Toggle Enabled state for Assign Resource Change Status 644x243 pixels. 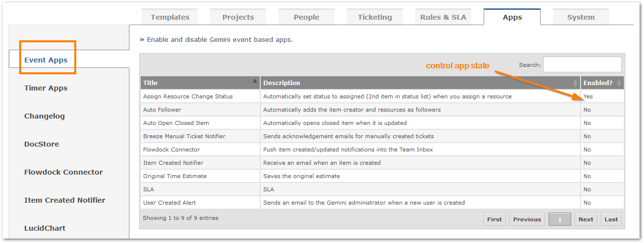588,96
